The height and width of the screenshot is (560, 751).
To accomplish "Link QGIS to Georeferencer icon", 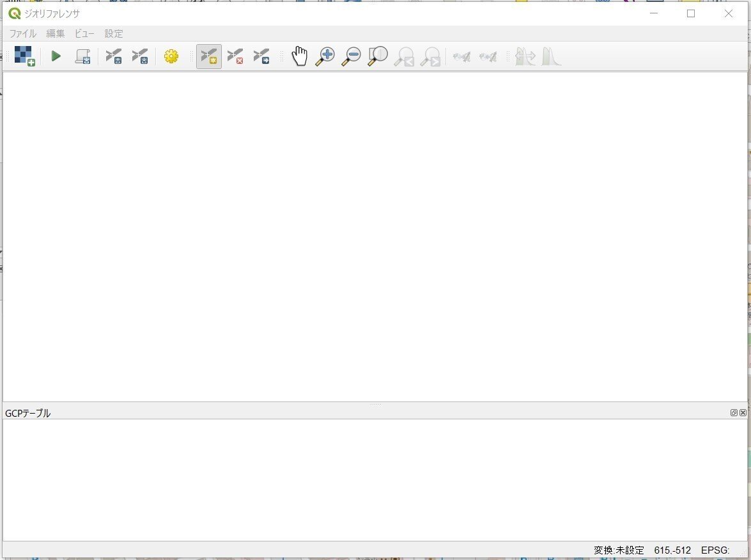I will coord(488,56).
